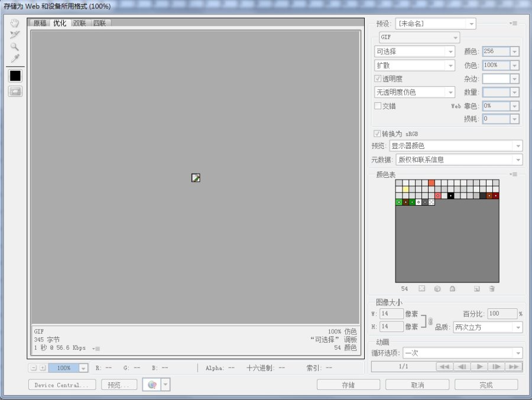Viewport: 532px width, 400px height.
Task: Open the 品质 两次立方 dropdown
Action: (x=488, y=327)
